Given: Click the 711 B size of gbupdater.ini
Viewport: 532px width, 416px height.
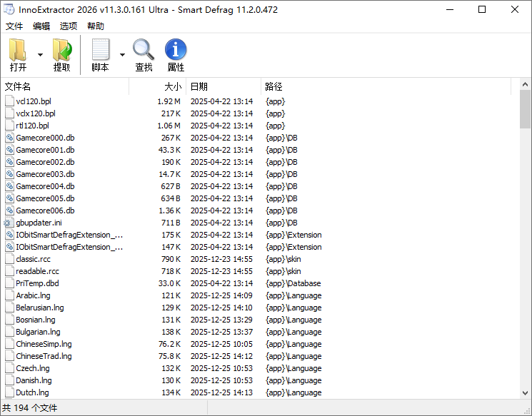Looking at the screenshot, I should 171,223.
